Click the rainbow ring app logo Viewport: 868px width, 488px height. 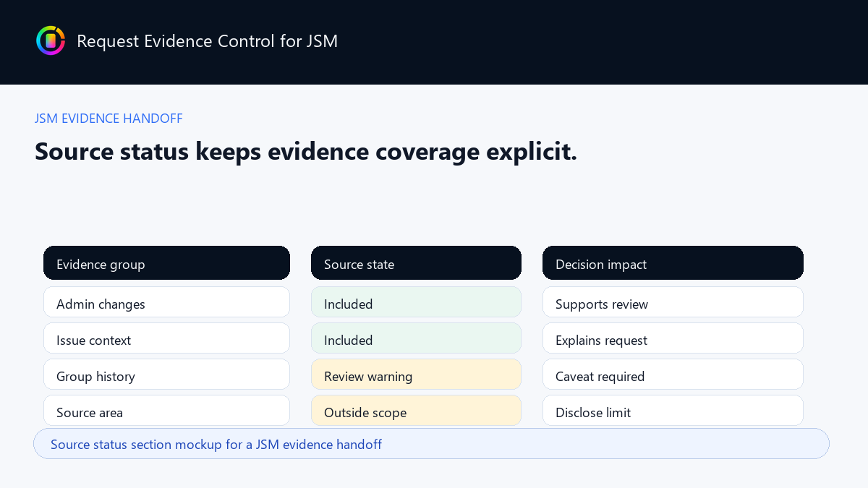[51, 40]
